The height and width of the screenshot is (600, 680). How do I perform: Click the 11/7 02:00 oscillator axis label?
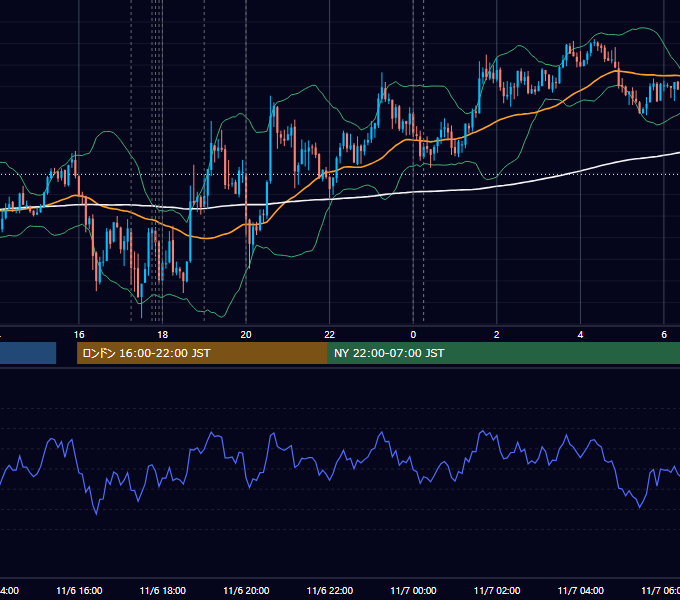pyautogui.click(x=497, y=590)
